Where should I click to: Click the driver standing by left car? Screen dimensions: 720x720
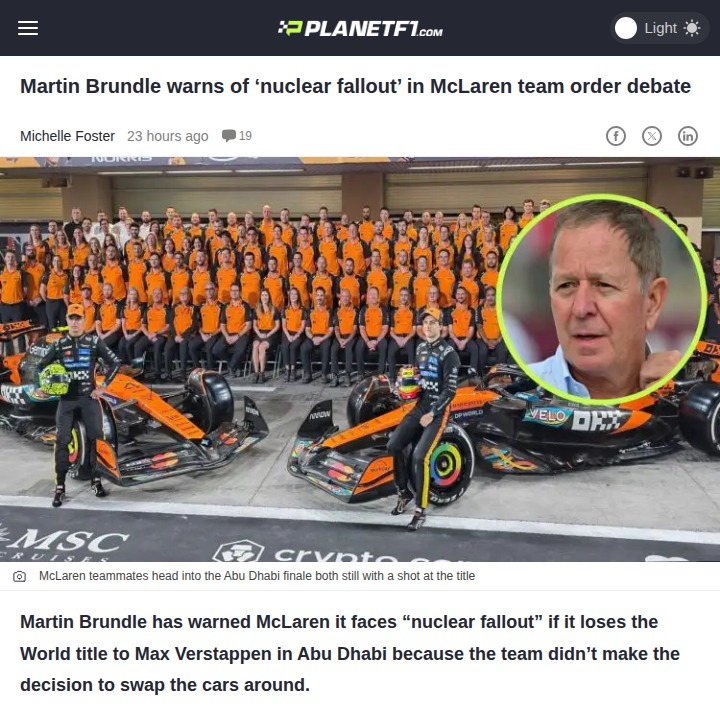[79, 404]
